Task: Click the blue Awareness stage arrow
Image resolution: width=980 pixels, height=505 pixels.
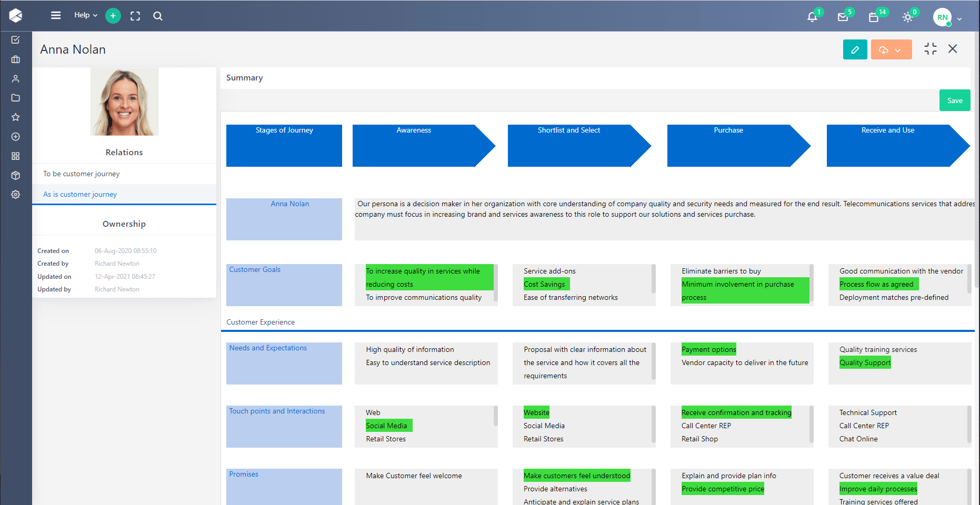Action: pos(416,146)
